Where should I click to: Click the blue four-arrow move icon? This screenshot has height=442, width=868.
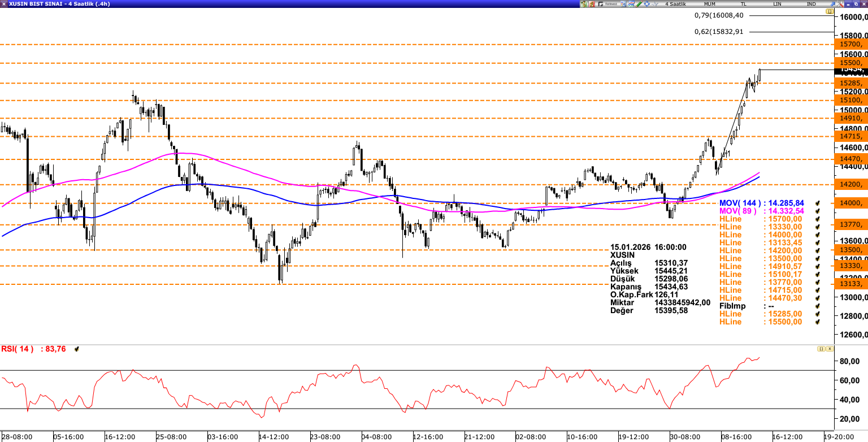646,4
